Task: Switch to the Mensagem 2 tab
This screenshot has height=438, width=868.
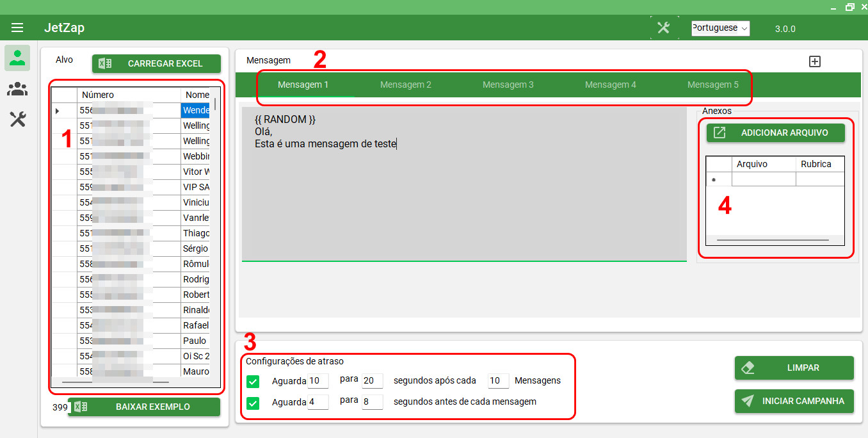Action: pyautogui.click(x=405, y=85)
